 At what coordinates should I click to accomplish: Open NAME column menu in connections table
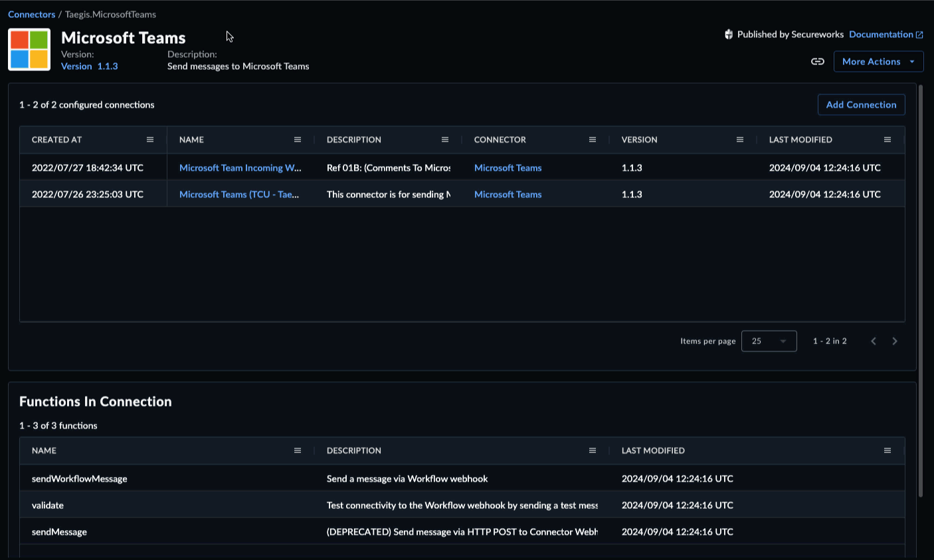[298, 140]
